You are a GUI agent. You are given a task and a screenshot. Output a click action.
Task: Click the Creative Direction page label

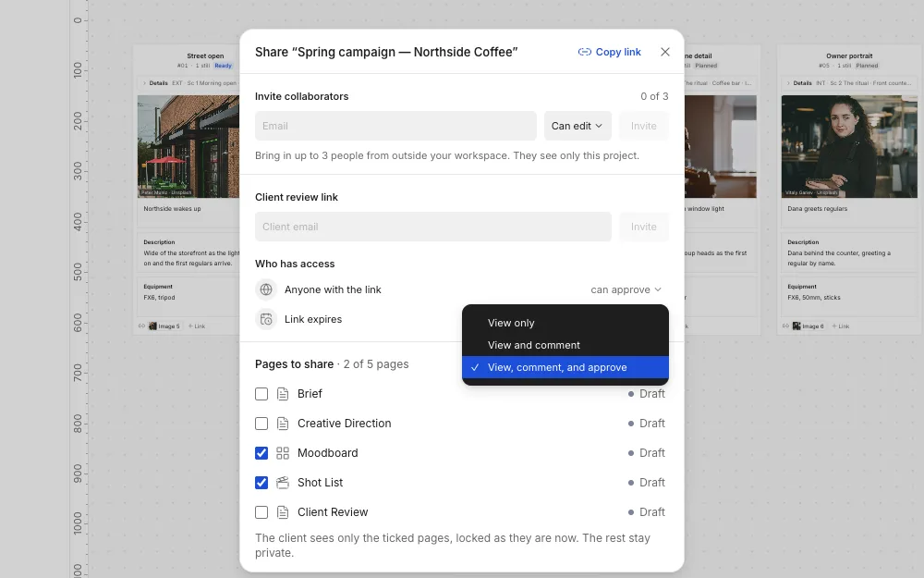pyautogui.click(x=344, y=424)
